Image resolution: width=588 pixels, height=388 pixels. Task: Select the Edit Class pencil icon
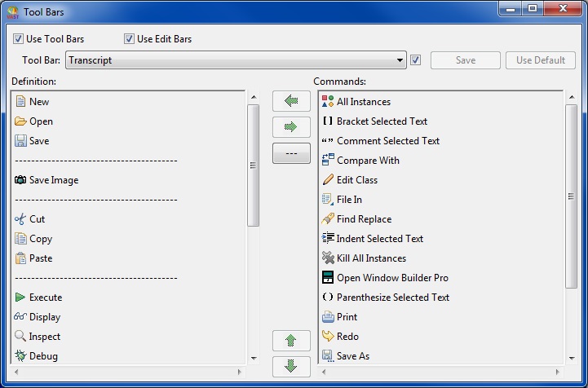(x=328, y=180)
